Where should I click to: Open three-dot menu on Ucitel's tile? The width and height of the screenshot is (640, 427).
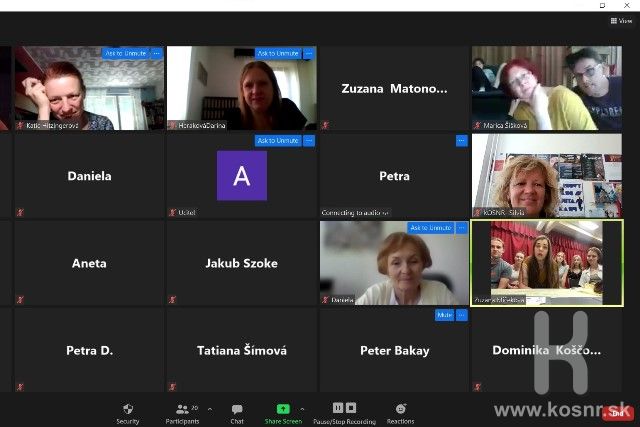[x=308, y=141]
